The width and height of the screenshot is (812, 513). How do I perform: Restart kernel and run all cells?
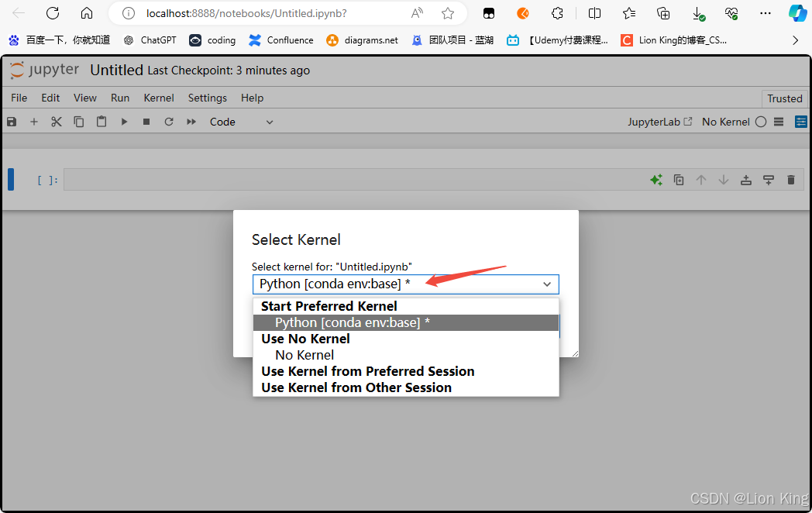tap(191, 122)
